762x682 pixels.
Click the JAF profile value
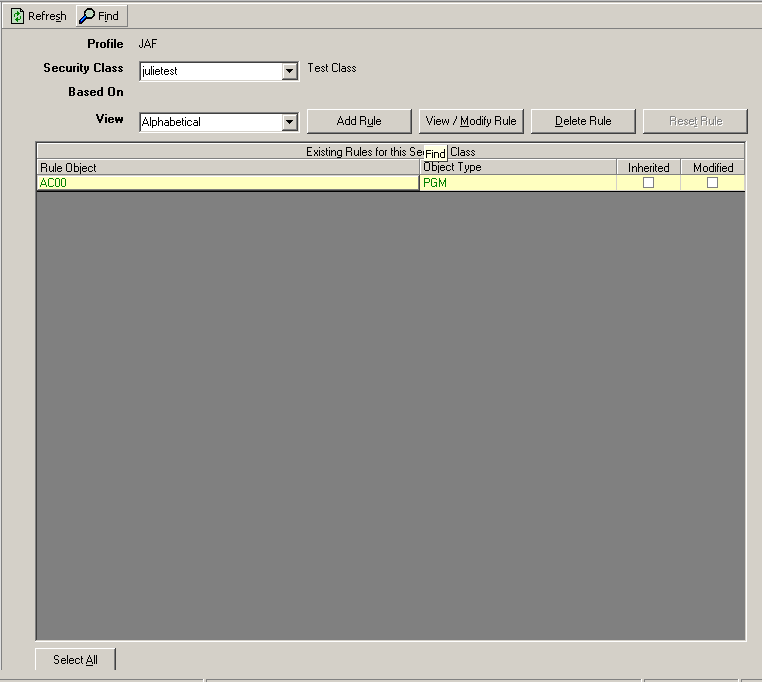[x=148, y=44]
